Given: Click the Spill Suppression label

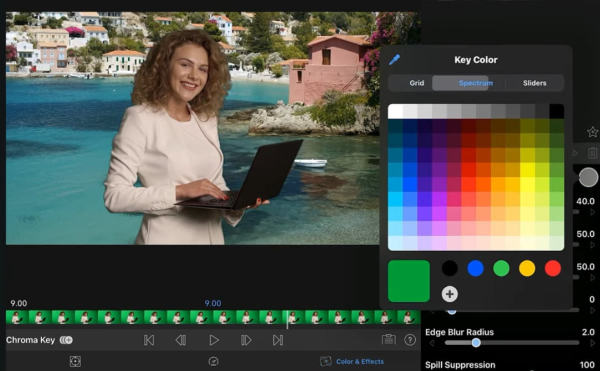Looking at the screenshot, I should pos(460,365).
